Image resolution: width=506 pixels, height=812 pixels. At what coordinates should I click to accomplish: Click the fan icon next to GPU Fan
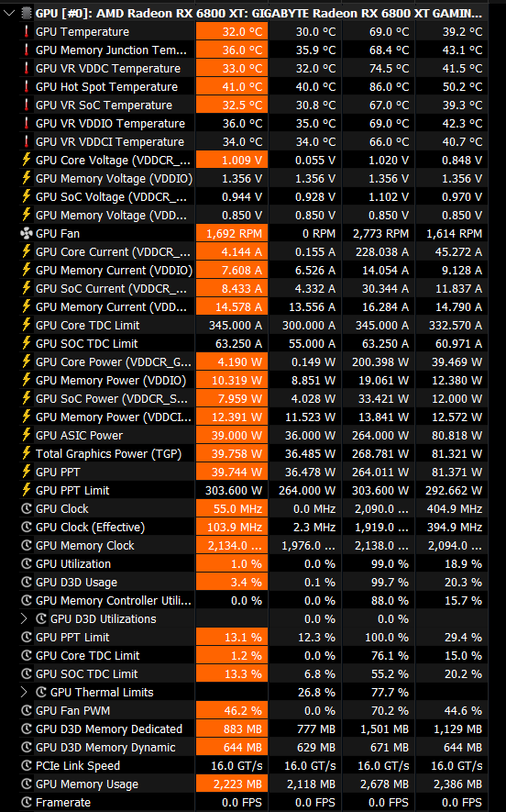coord(27,234)
